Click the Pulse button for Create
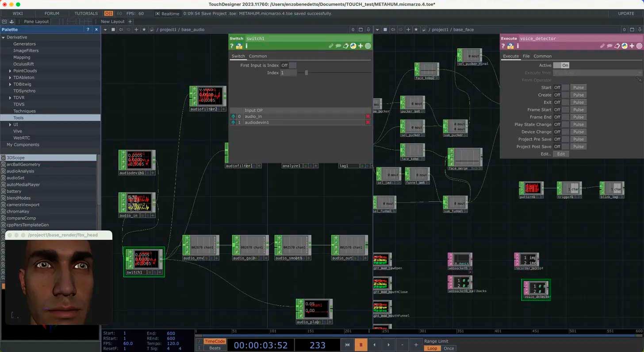The width and height of the screenshot is (644, 352). tap(578, 95)
